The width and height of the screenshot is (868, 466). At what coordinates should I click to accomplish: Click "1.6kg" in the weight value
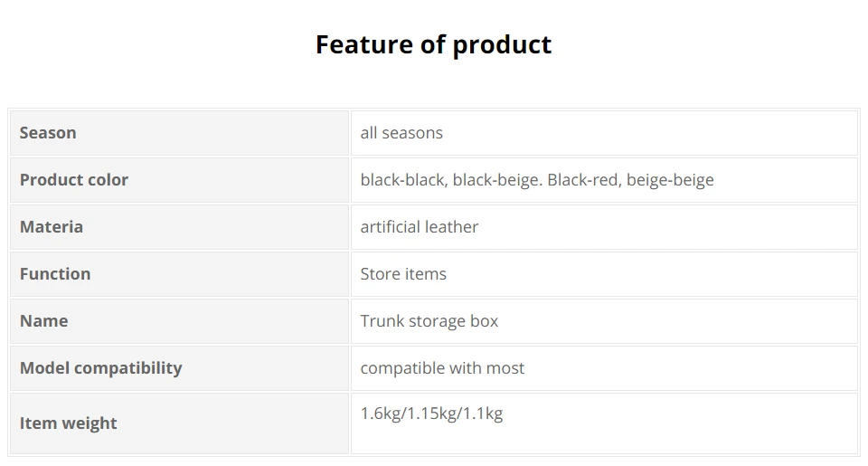pyautogui.click(x=379, y=414)
